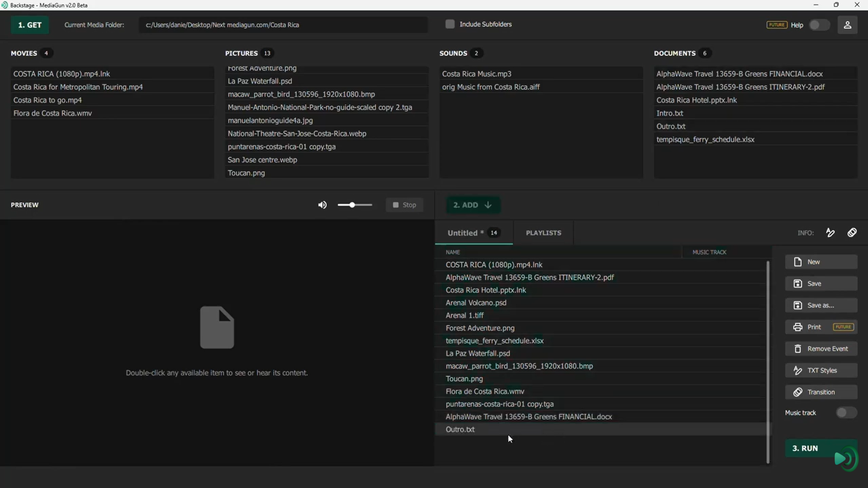
Task: Click the Print button
Action: coord(821,327)
